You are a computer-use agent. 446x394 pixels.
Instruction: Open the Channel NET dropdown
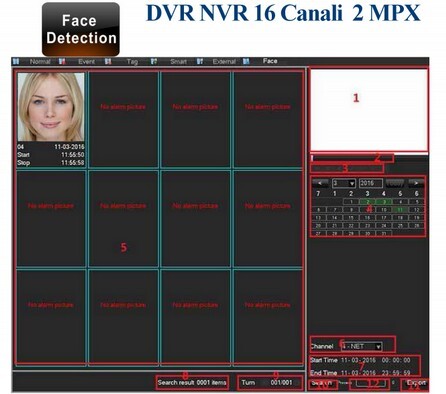(362, 346)
